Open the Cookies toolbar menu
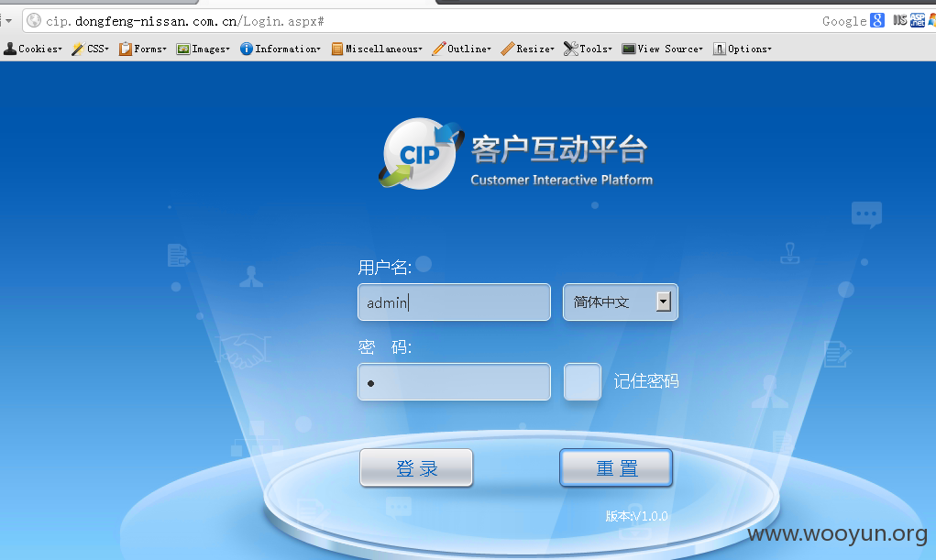Image resolution: width=936 pixels, height=560 pixels. (x=33, y=49)
